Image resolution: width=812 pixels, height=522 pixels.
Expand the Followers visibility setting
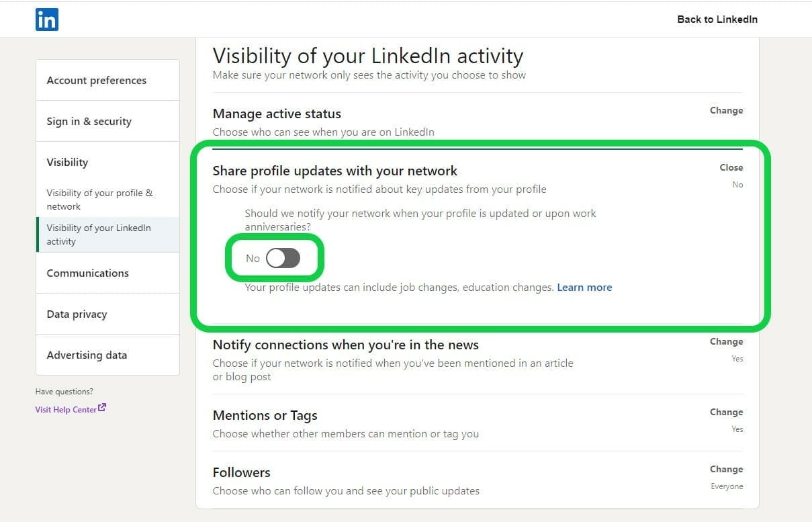click(726, 469)
